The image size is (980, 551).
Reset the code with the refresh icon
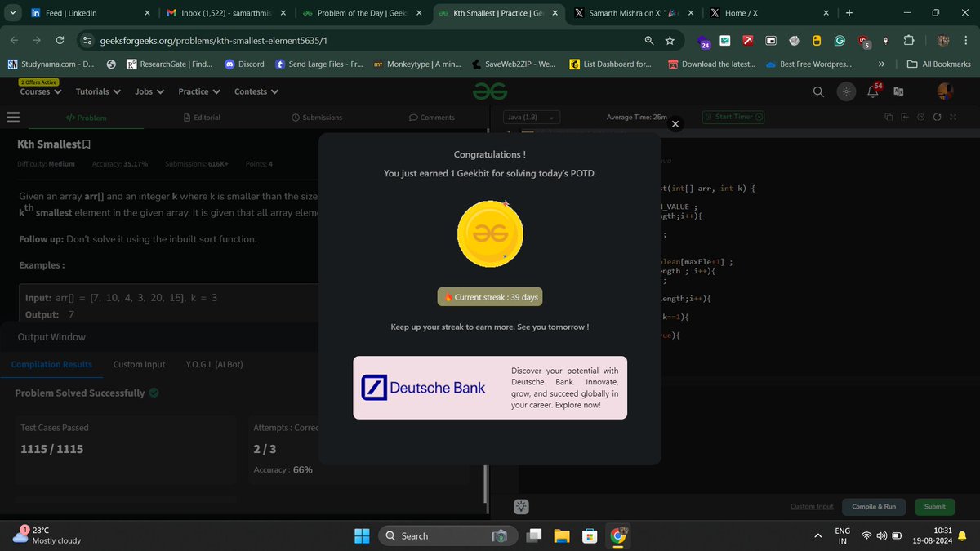click(937, 117)
